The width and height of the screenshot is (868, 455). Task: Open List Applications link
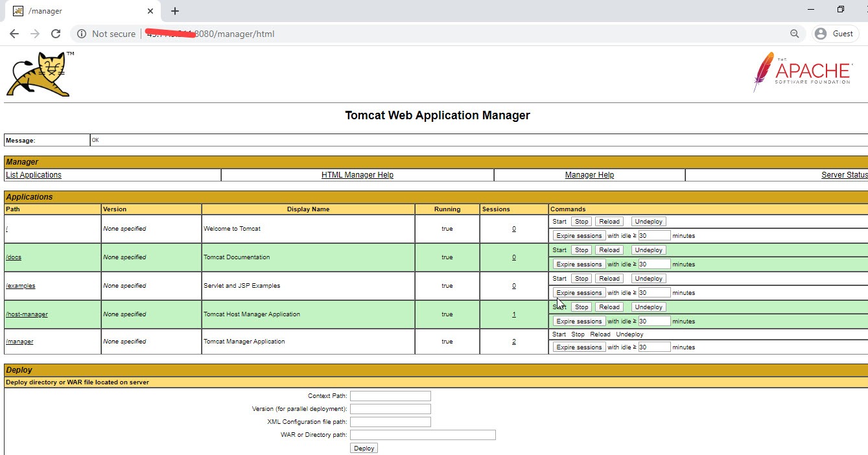click(34, 175)
